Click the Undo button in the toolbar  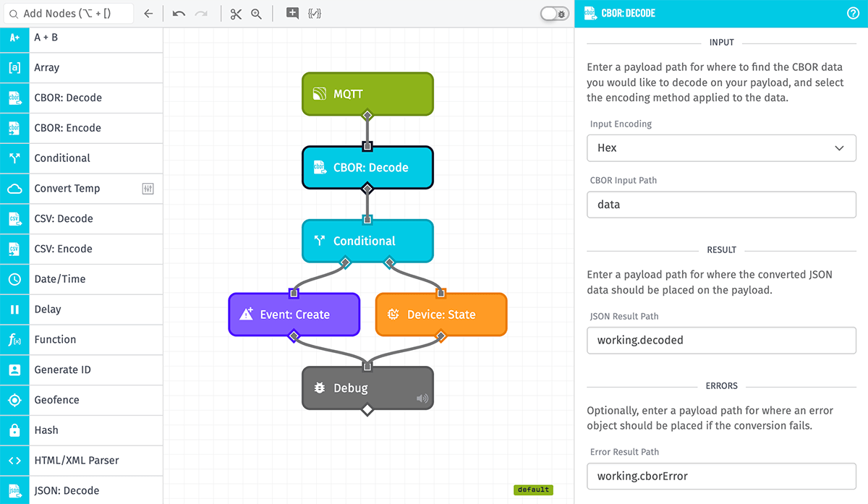(178, 13)
